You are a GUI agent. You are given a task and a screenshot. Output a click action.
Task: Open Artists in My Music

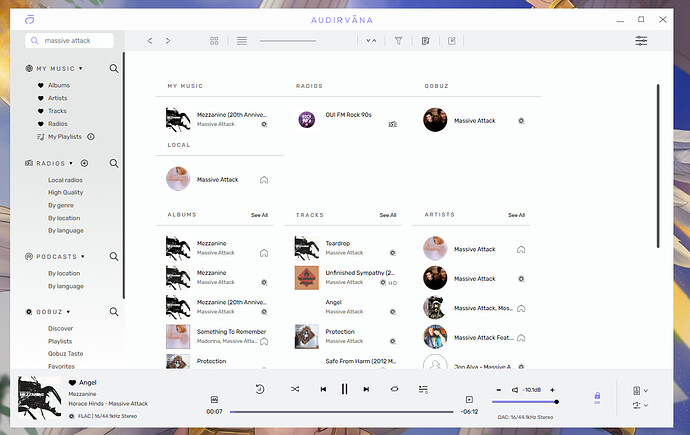58,98
